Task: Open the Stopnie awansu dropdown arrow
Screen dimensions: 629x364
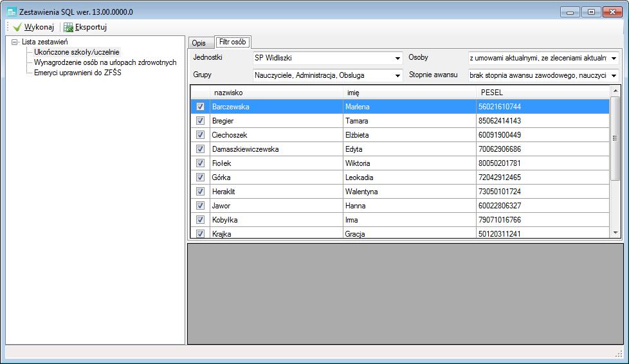Action: pyautogui.click(x=614, y=75)
